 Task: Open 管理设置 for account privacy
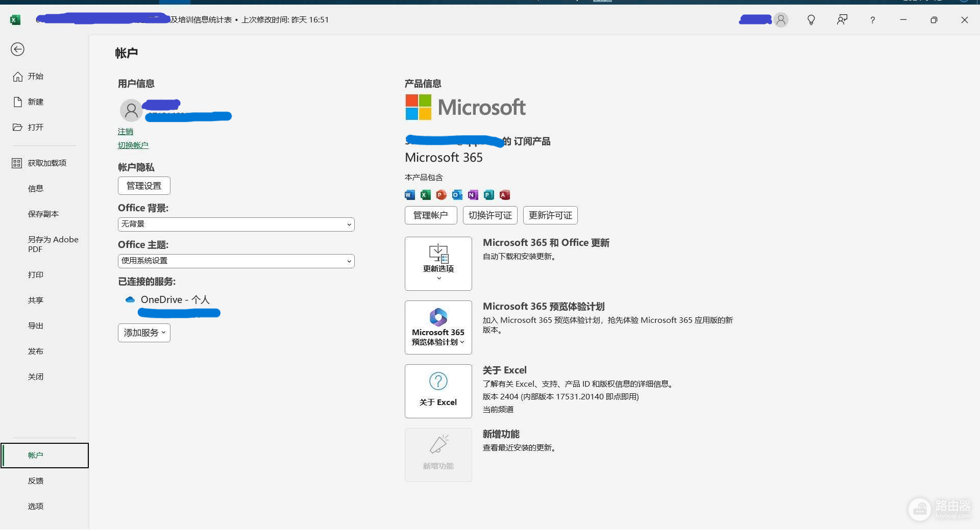[x=144, y=186]
